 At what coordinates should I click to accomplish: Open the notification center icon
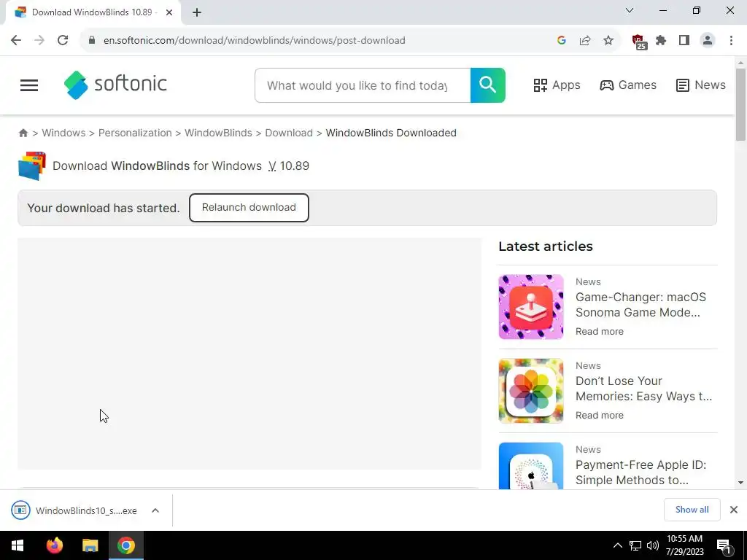click(x=724, y=545)
